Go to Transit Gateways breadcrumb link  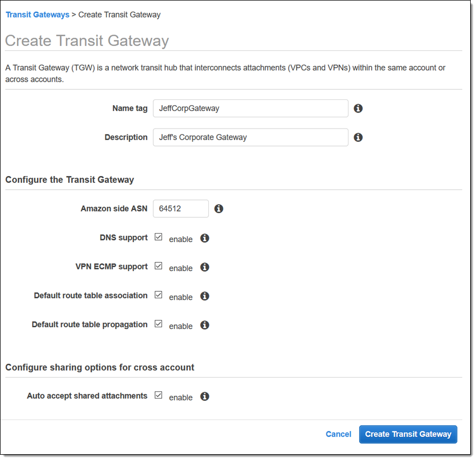pos(38,15)
